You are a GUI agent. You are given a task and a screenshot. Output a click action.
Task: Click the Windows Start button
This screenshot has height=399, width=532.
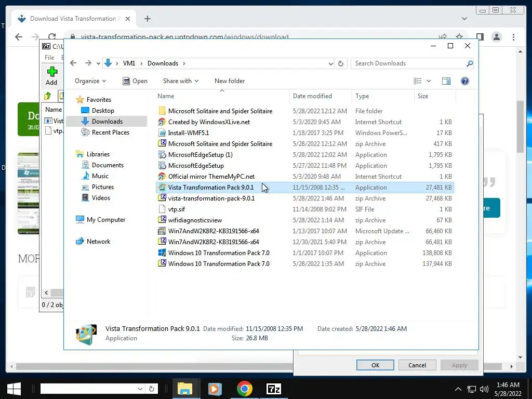(x=14, y=389)
